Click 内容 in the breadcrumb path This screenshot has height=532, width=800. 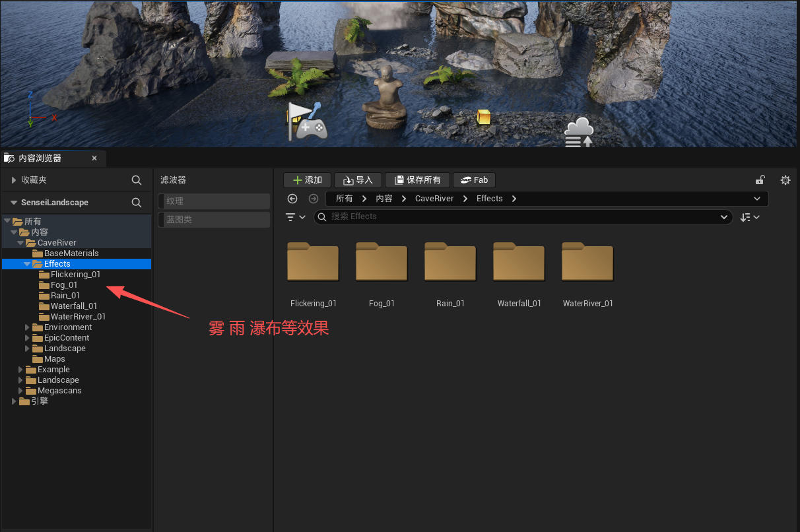point(384,199)
